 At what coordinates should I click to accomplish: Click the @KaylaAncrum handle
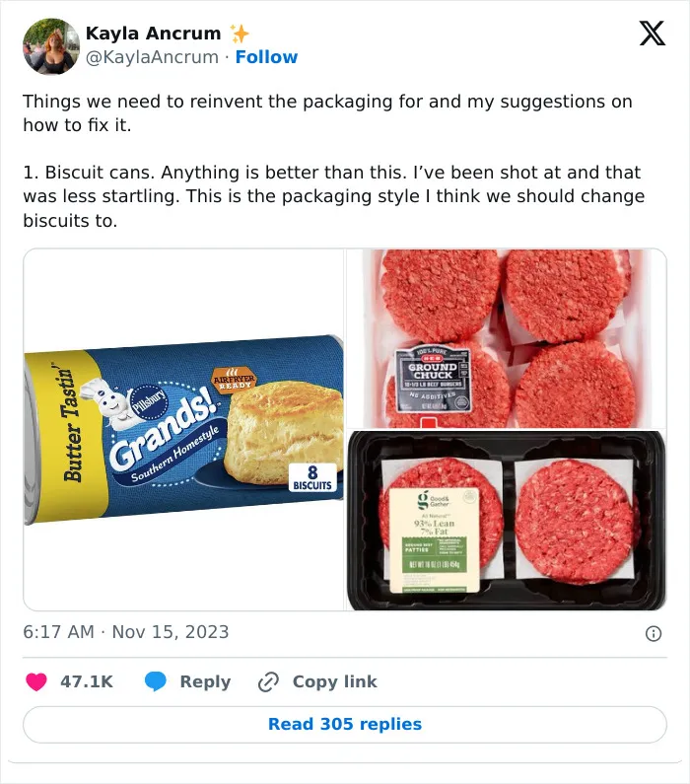(152, 57)
